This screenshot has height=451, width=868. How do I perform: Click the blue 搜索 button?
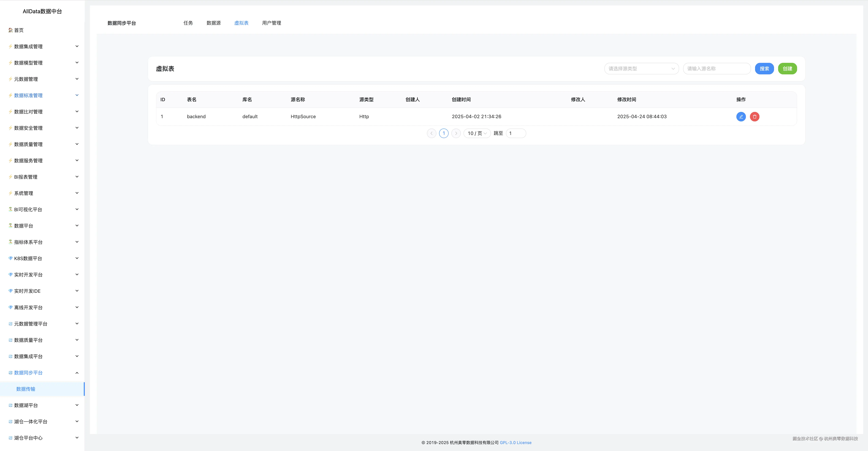point(764,69)
